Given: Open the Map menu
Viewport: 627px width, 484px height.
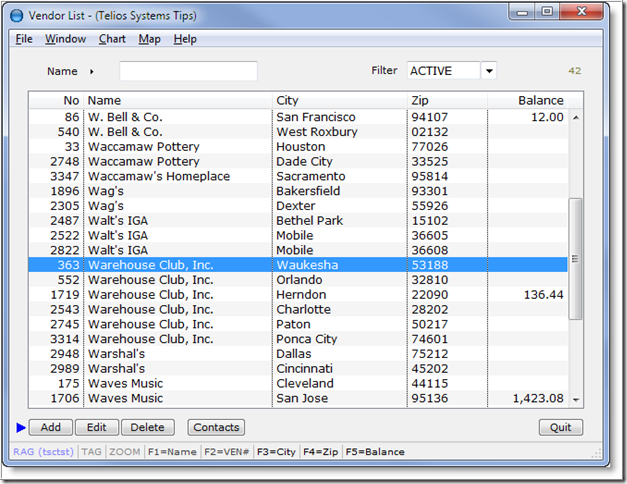Looking at the screenshot, I should click(149, 39).
